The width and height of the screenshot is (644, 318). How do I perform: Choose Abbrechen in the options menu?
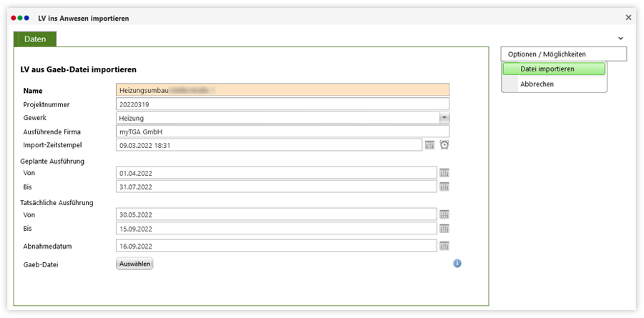(537, 84)
